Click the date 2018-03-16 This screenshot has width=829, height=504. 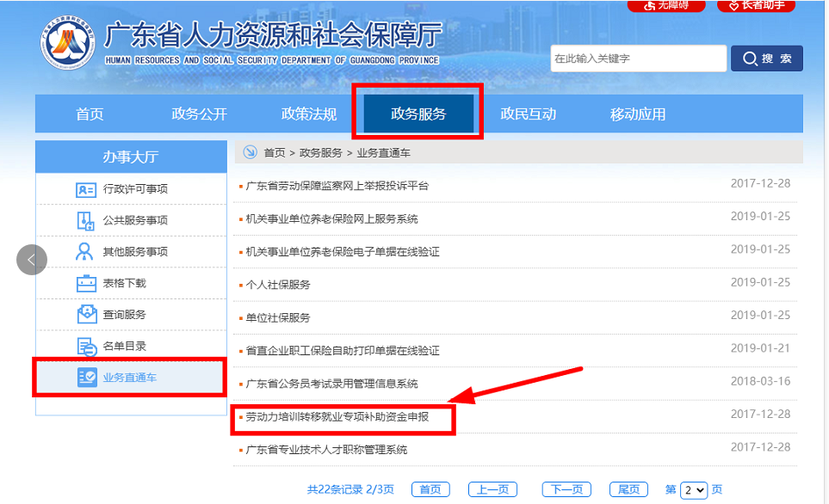click(x=760, y=381)
